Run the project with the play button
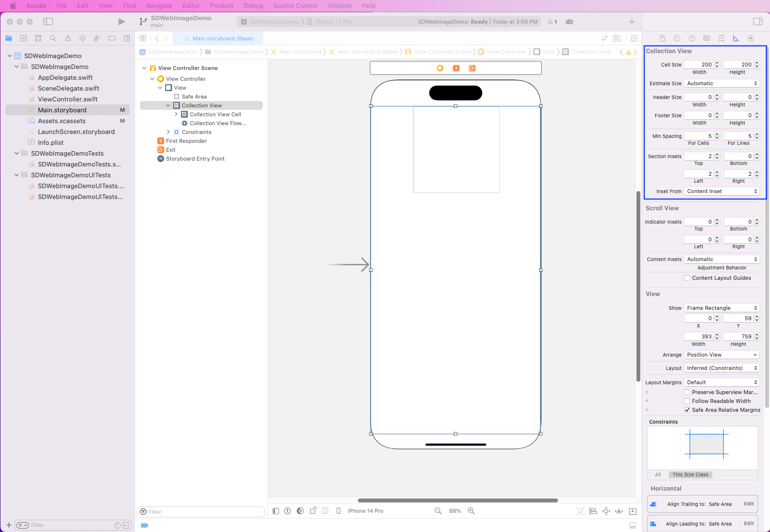This screenshot has width=770, height=532. (x=121, y=22)
